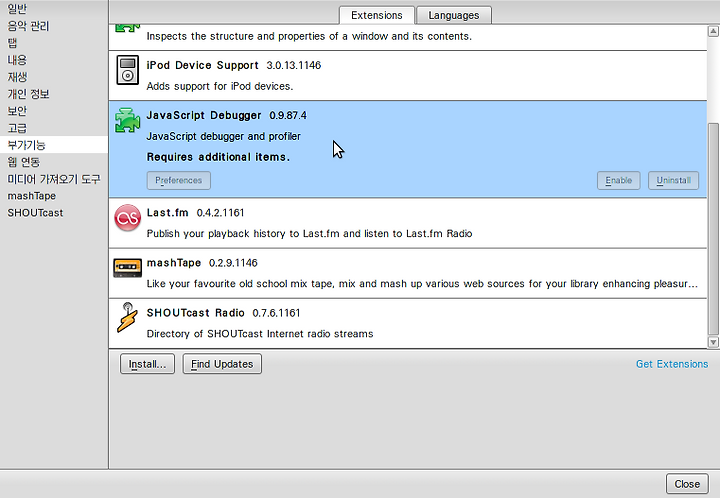Switch to the Languages tab
The width and height of the screenshot is (720, 498).
tap(454, 15)
